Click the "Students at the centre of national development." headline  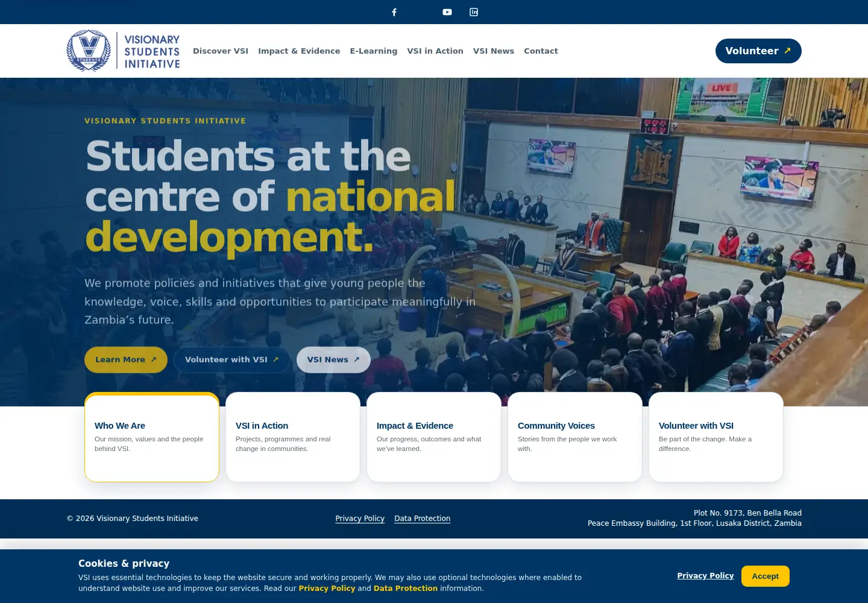click(271, 197)
